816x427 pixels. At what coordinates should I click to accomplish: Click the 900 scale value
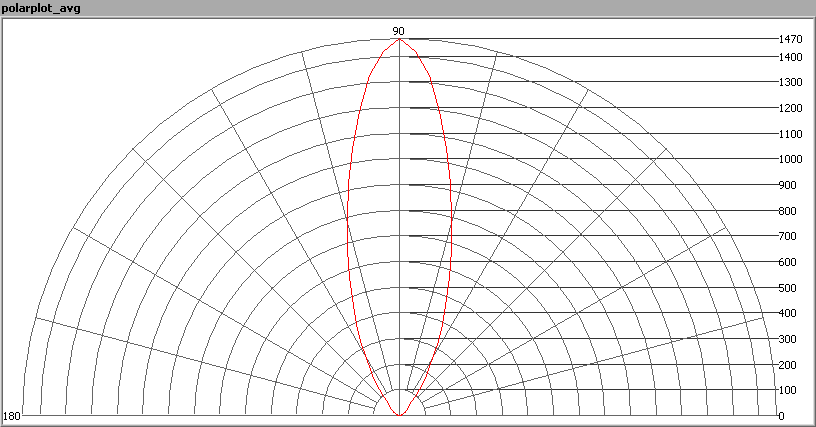787,185
